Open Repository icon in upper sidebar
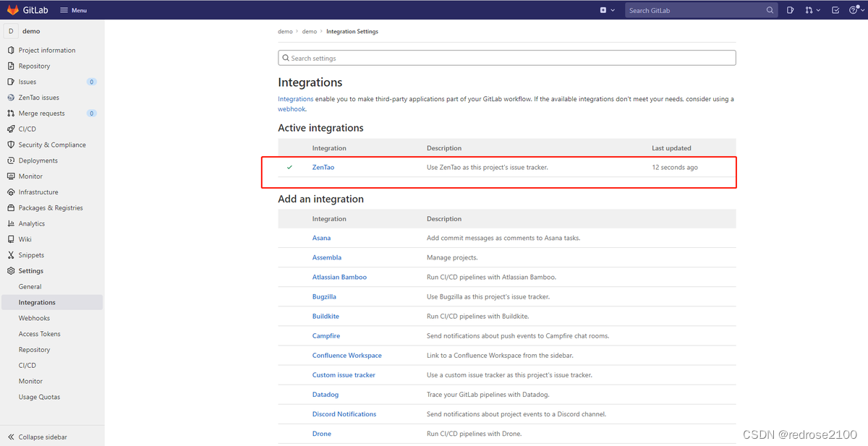Image resolution: width=868 pixels, height=446 pixels. tap(11, 66)
